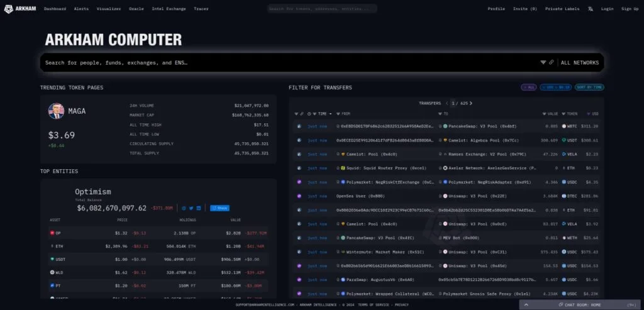644x310 pixels.
Task: Click the Squid Router Proxy icon
Action: (x=343, y=168)
